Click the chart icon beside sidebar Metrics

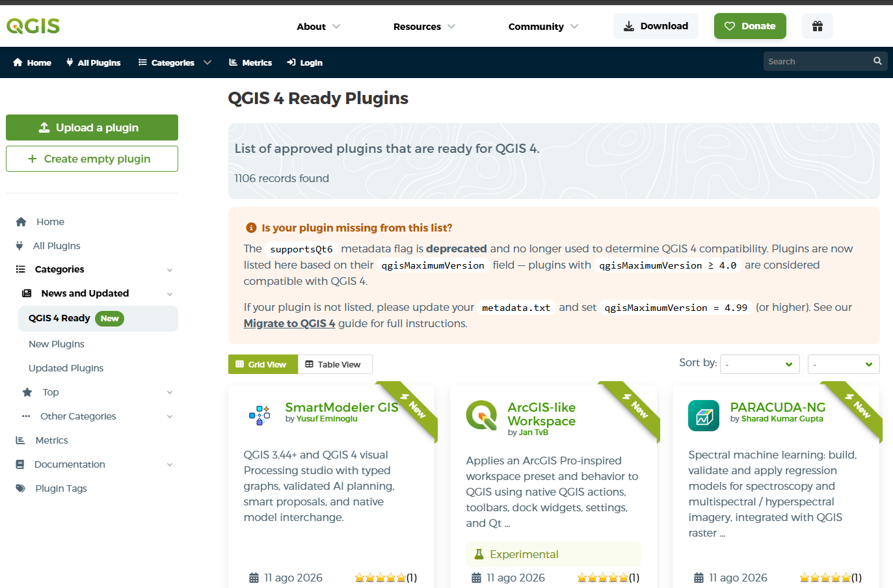click(20, 440)
